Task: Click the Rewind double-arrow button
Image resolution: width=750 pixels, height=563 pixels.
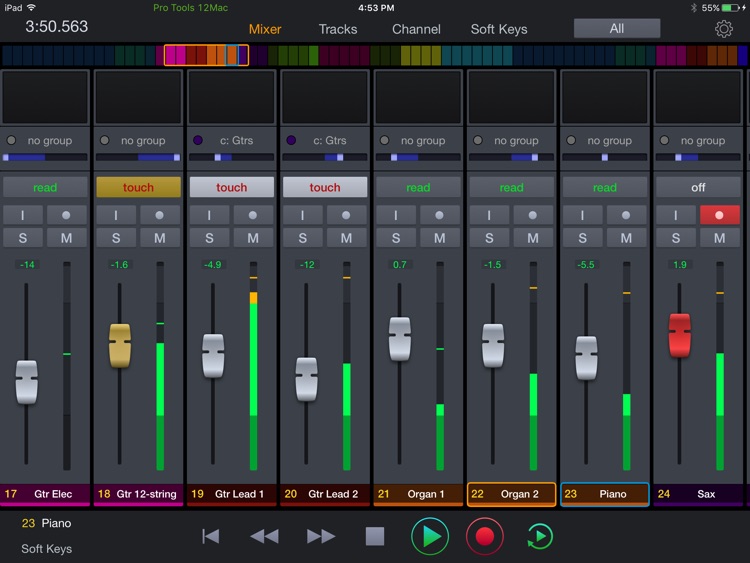Action: click(264, 537)
